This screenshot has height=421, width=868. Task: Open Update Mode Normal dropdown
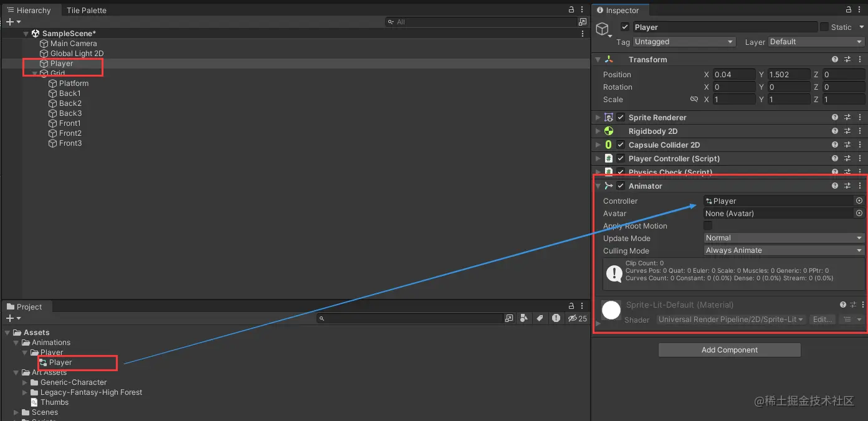[x=784, y=238]
